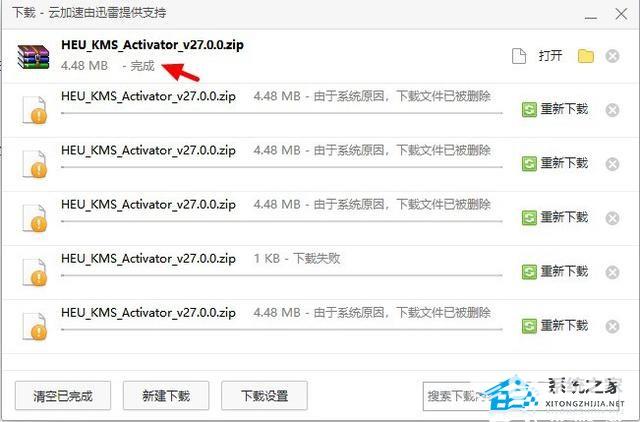This screenshot has height=422, width=640.
Task: Click warning file icon of 下载失败 entry
Action: [x=35, y=272]
